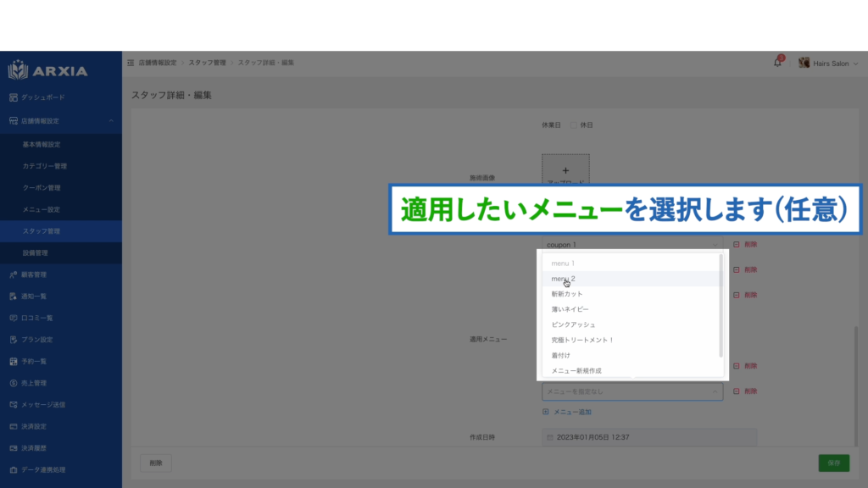Viewport: 868px width, 488px height.
Task: Click the 顧客管理 people icon
Action: 14,274
